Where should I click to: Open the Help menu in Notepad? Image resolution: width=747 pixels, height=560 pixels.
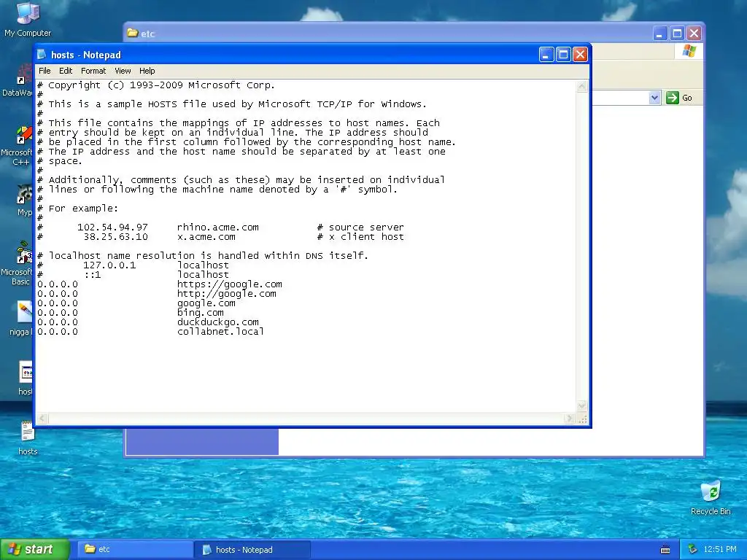(147, 71)
